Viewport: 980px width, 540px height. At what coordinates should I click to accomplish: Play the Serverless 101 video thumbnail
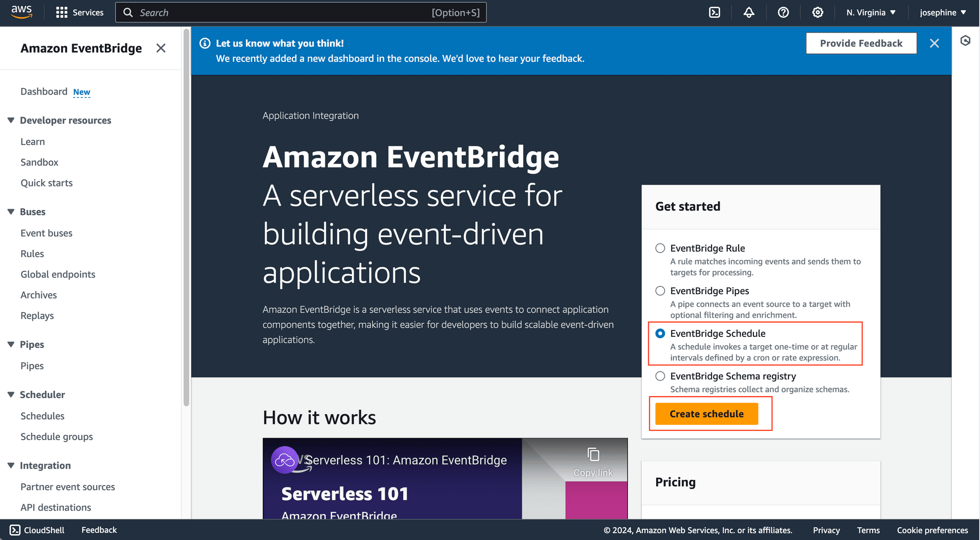[x=445, y=478]
